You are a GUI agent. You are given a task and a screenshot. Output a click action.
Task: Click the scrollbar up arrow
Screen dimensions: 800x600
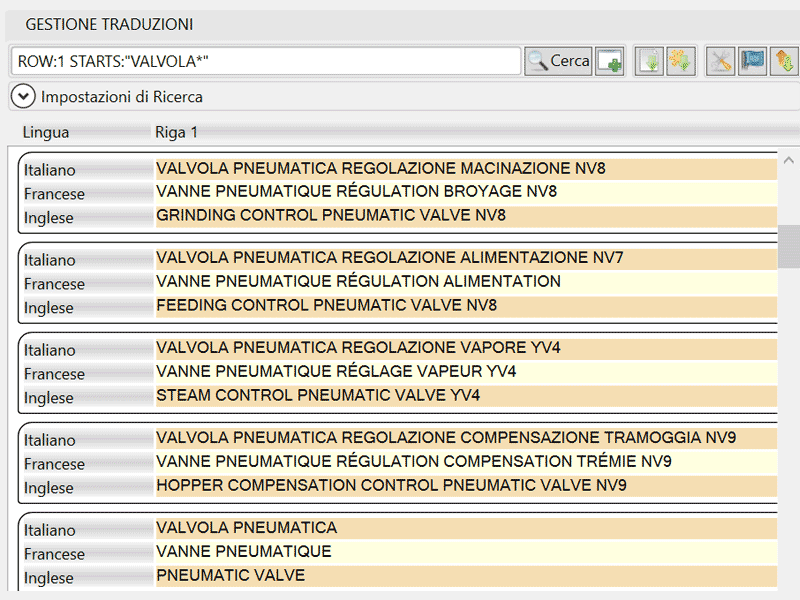click(x=789, y=160)
